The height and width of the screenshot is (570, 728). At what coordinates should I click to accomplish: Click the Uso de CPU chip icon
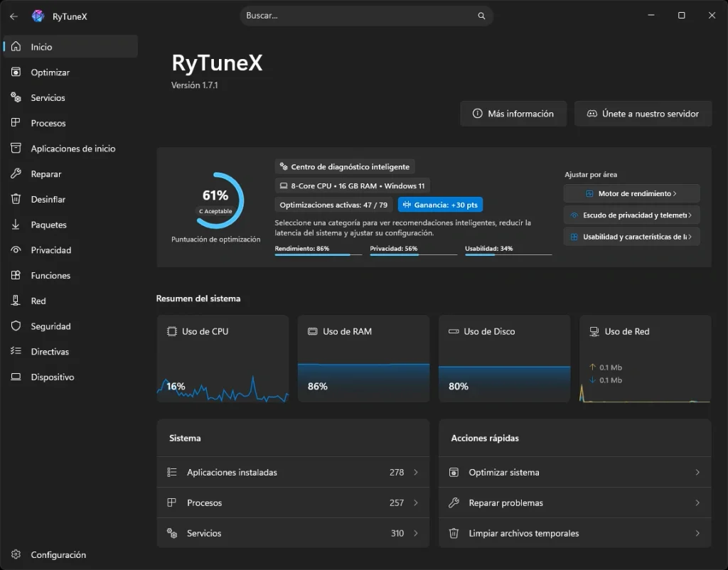(x=172, y=331)
